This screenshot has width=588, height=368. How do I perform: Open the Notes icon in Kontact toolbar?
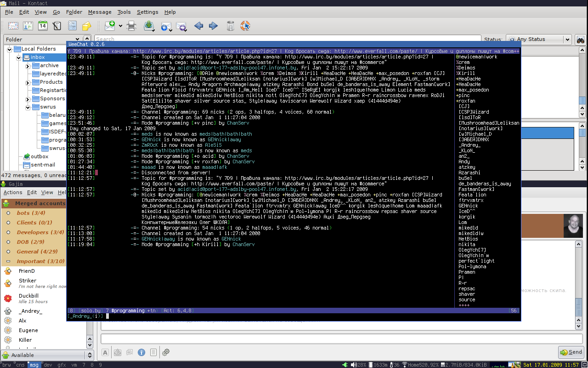coord(86,26)
